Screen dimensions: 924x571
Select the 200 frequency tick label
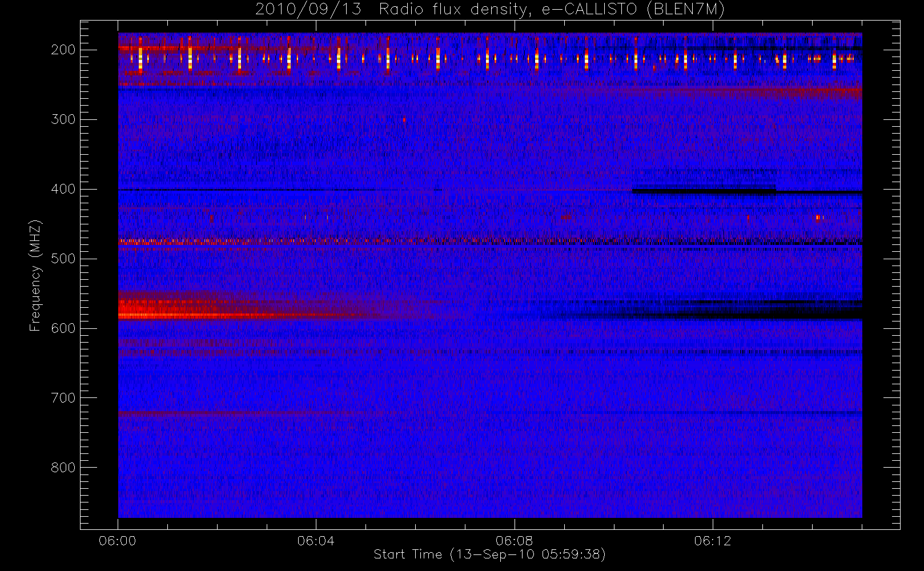click(x=63, y=50)
